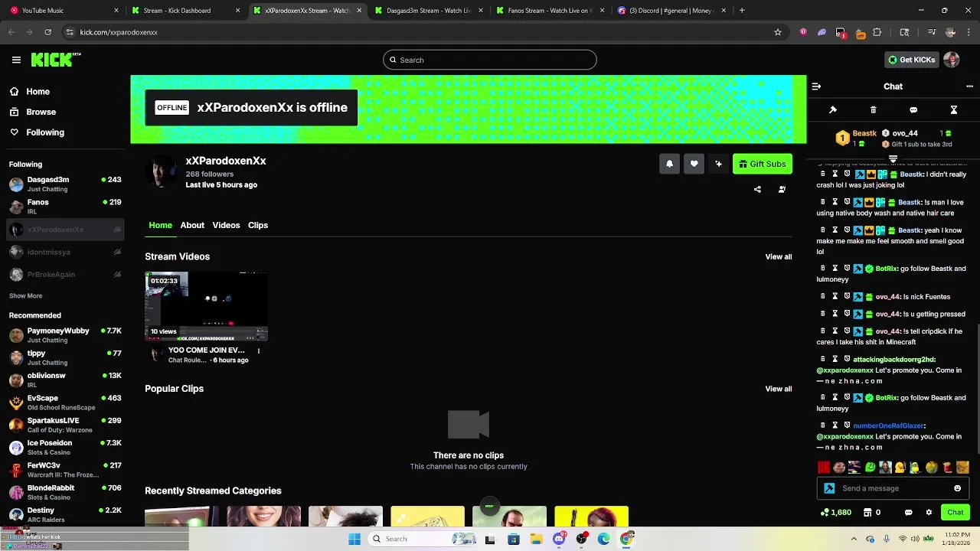Open the emoji picker smiley icon
This screenshot has height=551, width=980.
957,488
